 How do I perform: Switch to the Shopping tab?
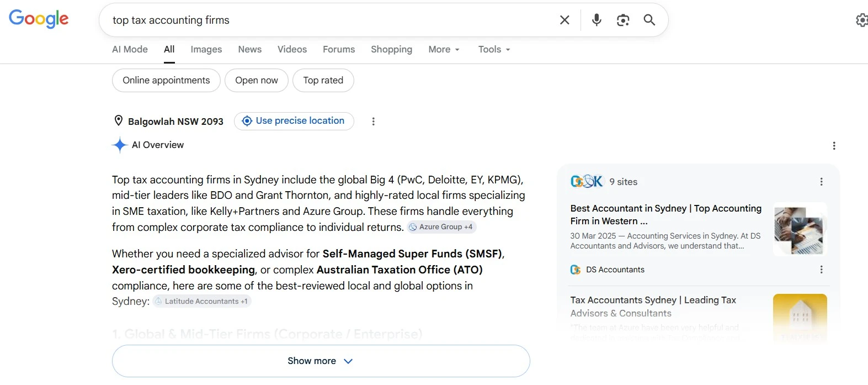391,49
